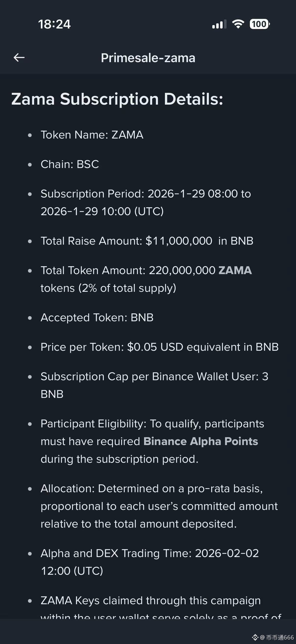Tap the Allocation pro-rata paragraph

159,506
